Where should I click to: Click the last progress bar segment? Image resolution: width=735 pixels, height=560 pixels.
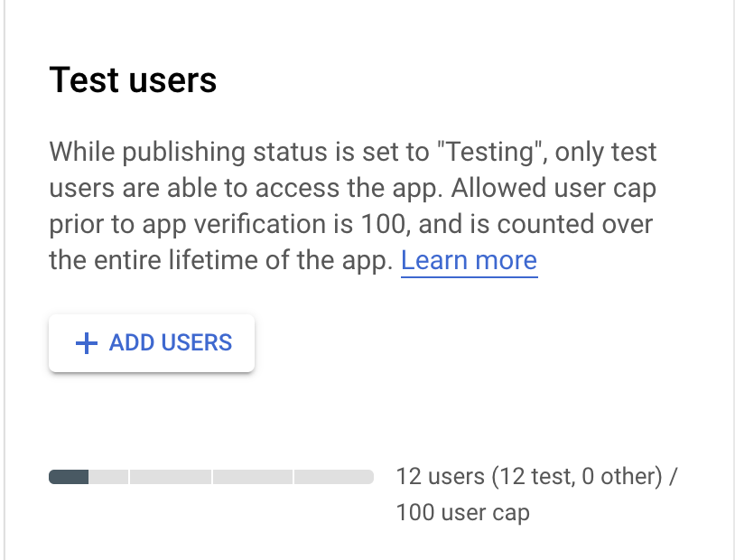point(334,476)
